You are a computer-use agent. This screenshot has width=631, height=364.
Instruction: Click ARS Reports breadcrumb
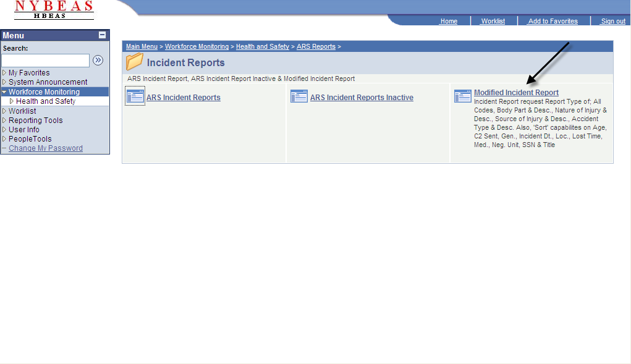click(316, 46)
